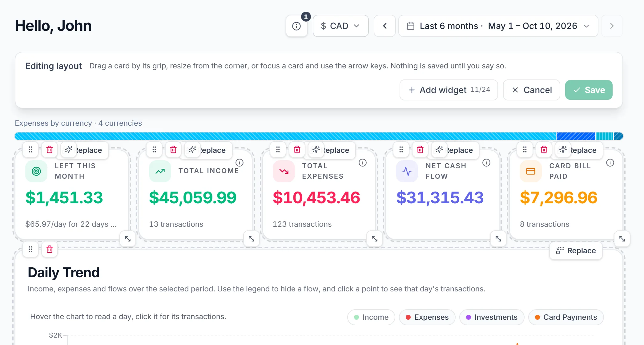Click resize handle of Card Bill Paid card
Screen dimensions: 644x345
pyautogui.click(x=622, y=239)
